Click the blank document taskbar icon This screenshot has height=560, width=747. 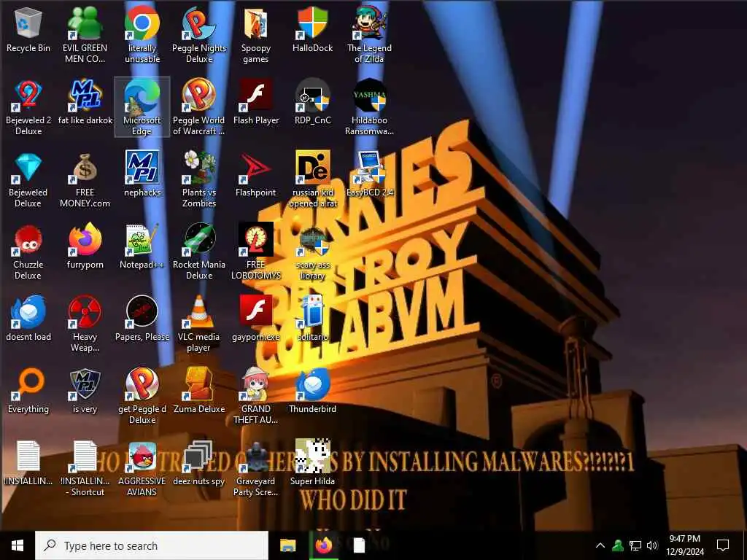click(359, 545)
